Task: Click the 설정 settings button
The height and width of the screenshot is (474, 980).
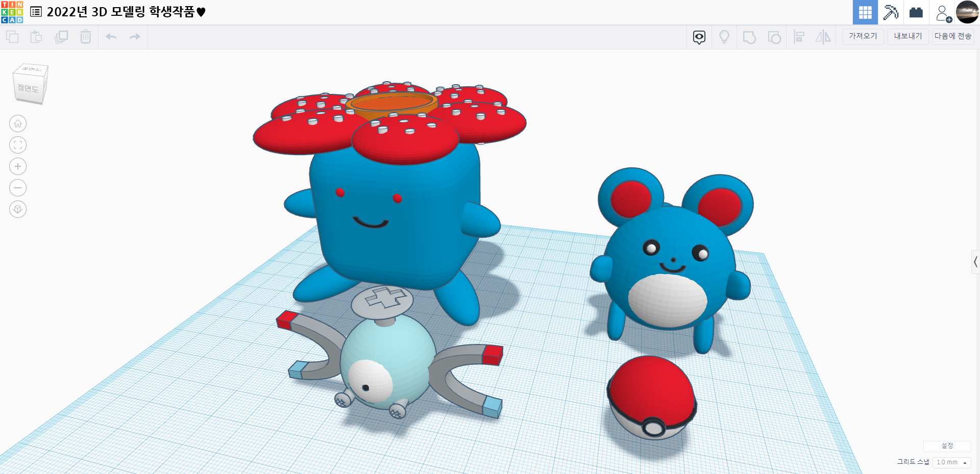Action: click(947, 446)
